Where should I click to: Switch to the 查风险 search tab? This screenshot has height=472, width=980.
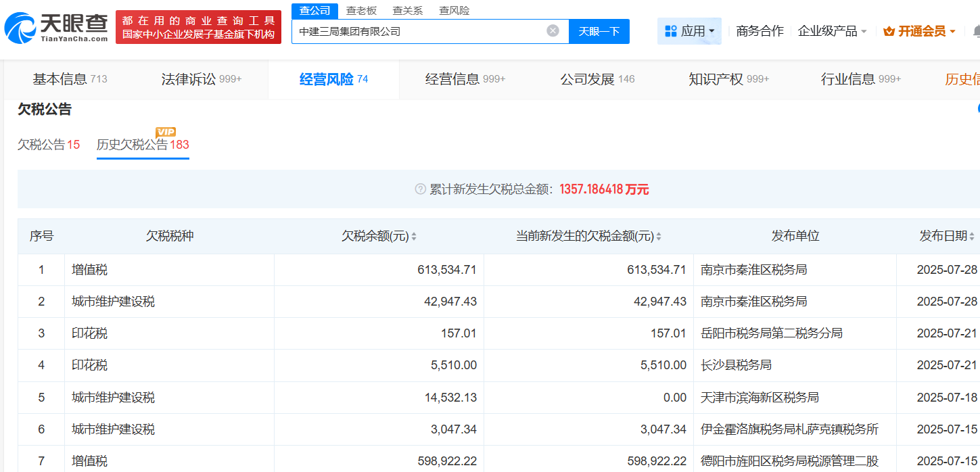point(454,11)
